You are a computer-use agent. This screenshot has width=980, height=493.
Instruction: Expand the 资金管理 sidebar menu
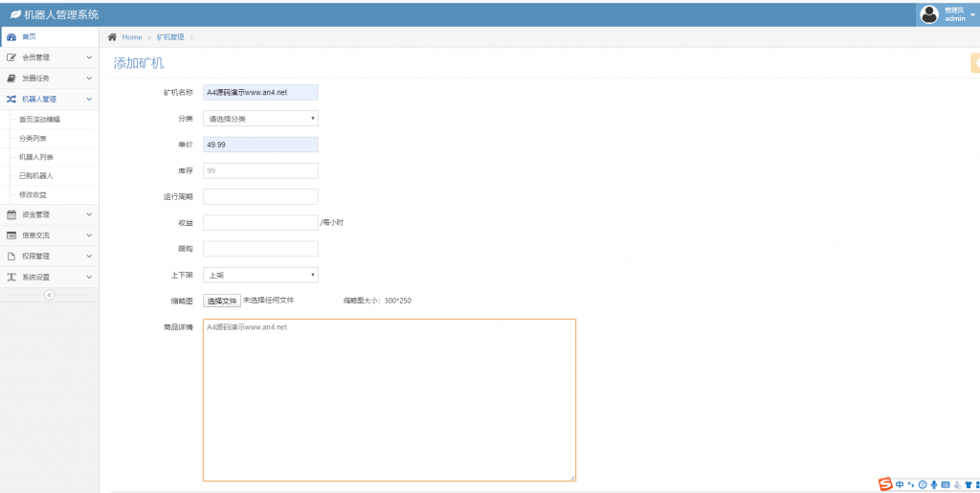[48, 214]
